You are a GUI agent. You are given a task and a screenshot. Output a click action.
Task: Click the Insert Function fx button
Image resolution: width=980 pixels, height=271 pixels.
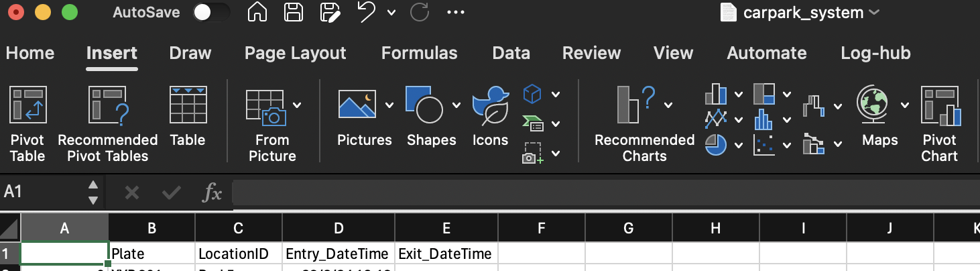[x=212, y=193]
